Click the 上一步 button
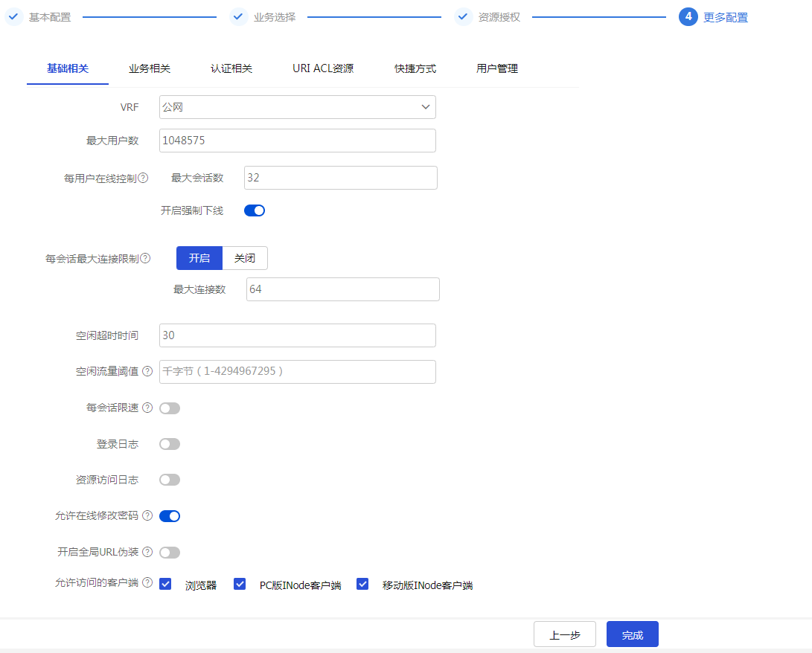 click(565, 634)
